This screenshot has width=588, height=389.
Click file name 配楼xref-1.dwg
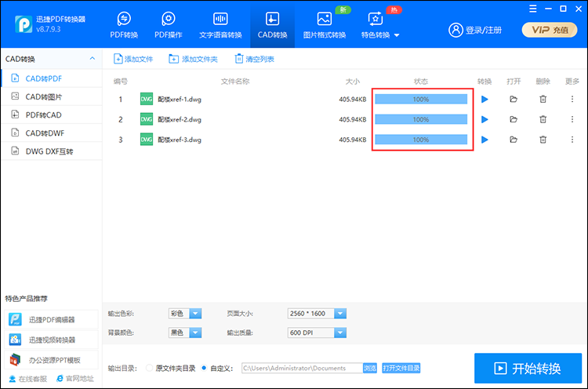(x=180, y=100)
